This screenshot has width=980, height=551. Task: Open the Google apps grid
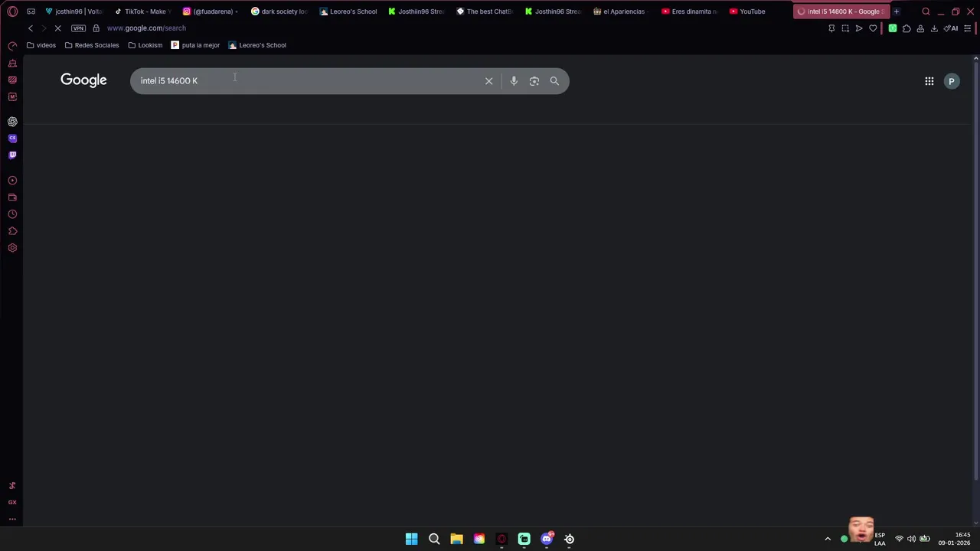pyautogui.click(x=929, y=81)
